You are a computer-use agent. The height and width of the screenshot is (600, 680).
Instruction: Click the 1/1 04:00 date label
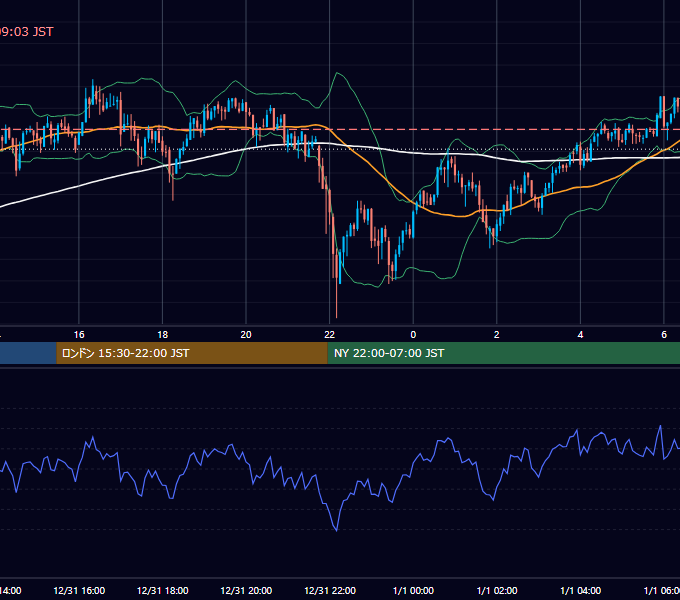(580, 591)
